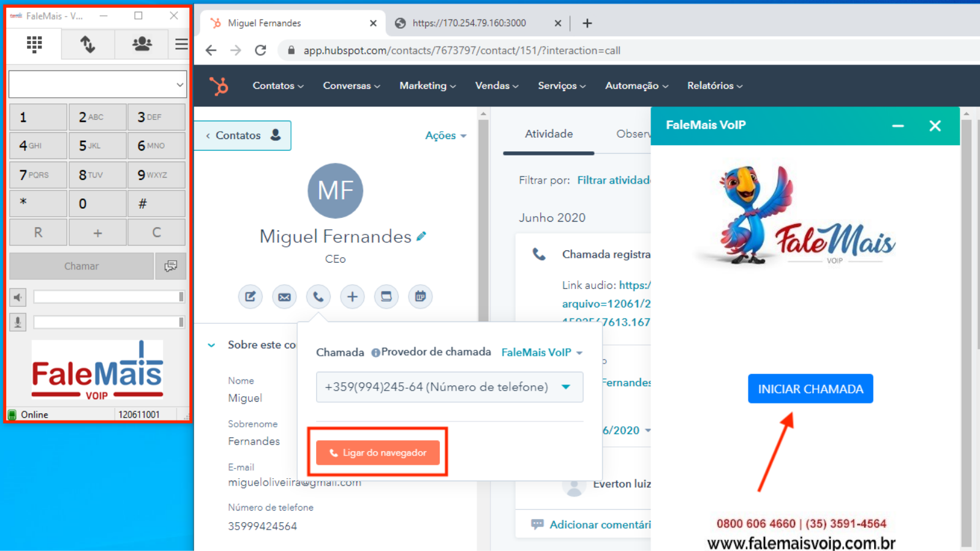This screenshot has height=551, width=980.
Task: Open the softphone hamburger menu
Action: [x=181, y=44]
